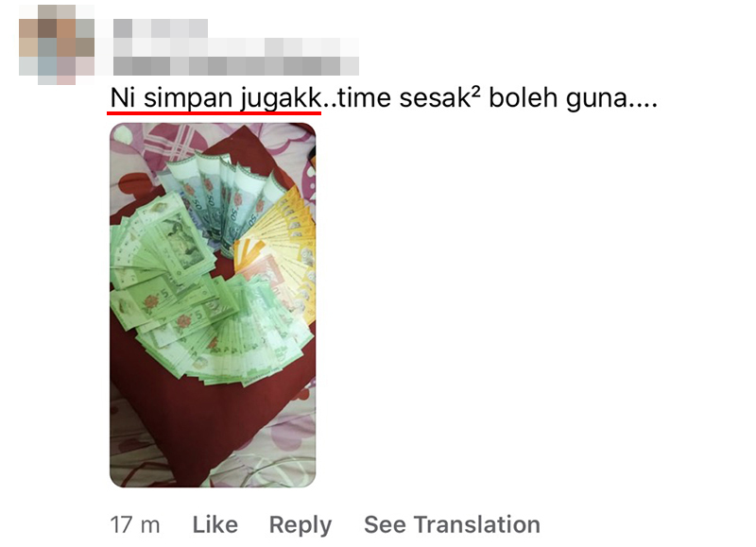The width and height of the screenshot is (756, 547).
Task: Open the attached banknotes photo
Action: click(213, 305)
